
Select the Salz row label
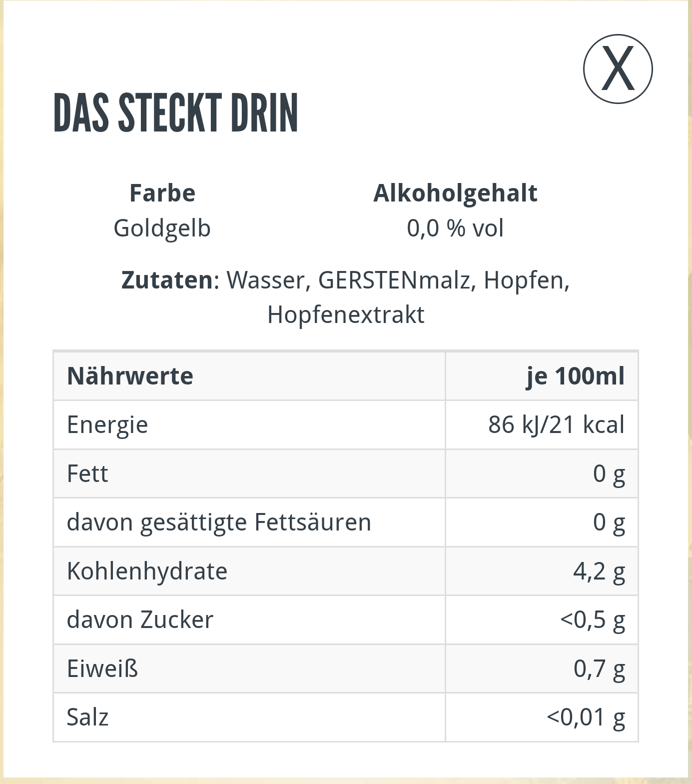tap(87, 717)
